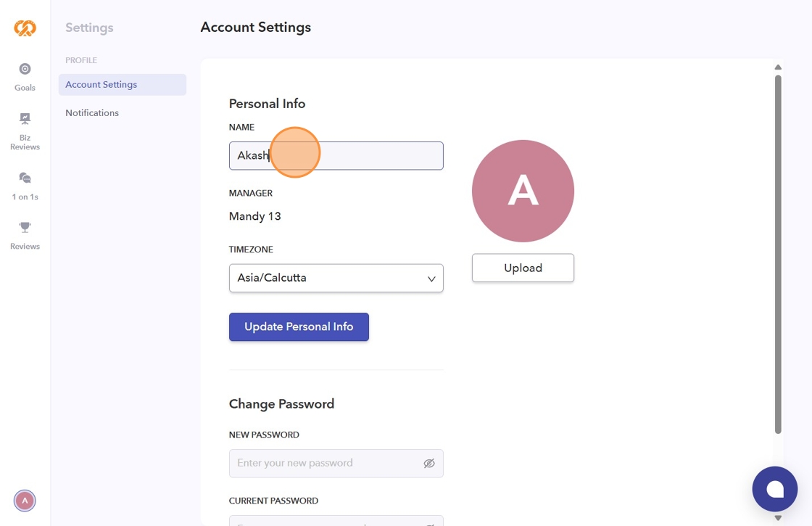
Task: Click the Upload photo button
Action: (523, 268)
